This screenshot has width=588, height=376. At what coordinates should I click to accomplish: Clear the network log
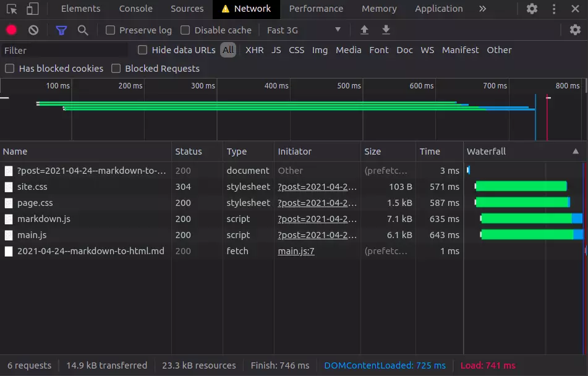pyautogui.click(x=33, y=30)
